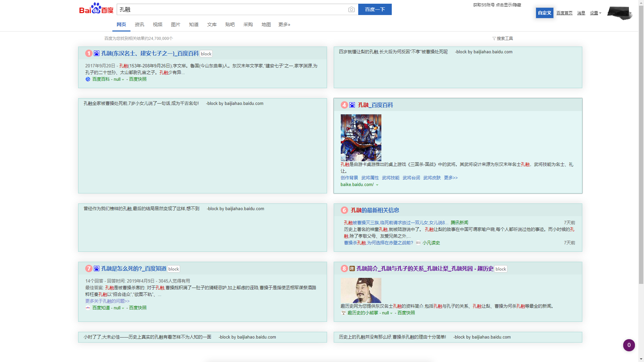Switch to the 视频 tab
Screen dimensions: 644x362
[x=157, y=24]
